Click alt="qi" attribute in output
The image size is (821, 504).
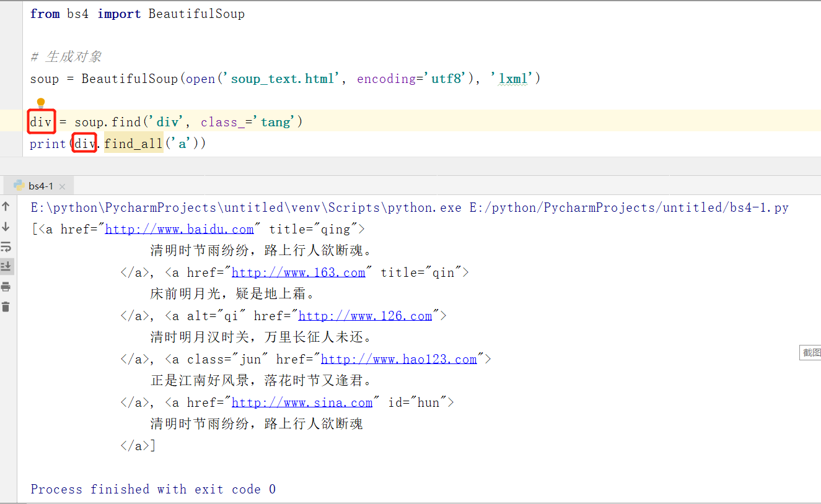coord(217,316)
